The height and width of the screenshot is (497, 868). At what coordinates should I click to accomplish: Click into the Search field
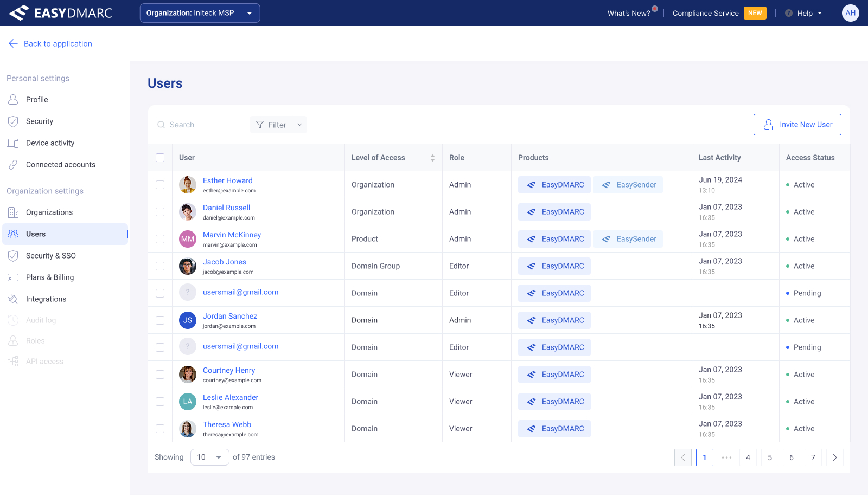pyautogui.click(x=198, y=125)
